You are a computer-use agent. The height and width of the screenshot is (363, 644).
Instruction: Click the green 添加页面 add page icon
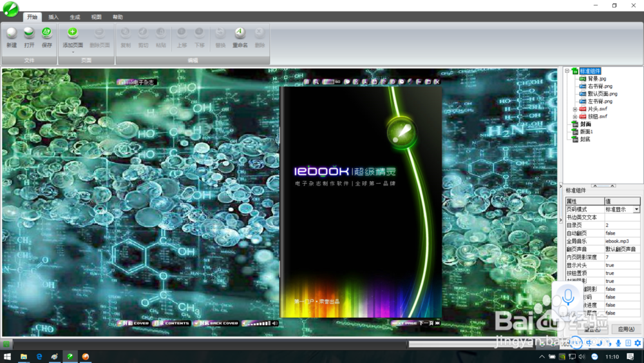click(73, 32)
